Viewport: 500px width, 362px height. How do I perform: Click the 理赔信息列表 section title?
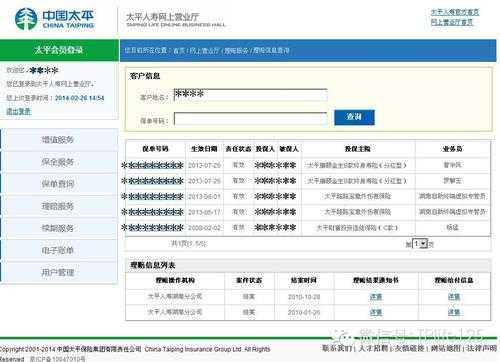point(153,265)
